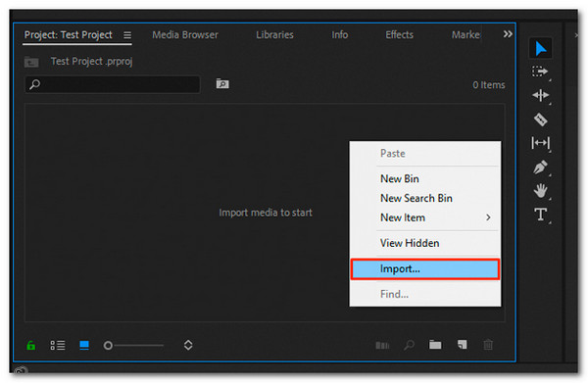This screenshot has height=383, width=588.
Task: Click Automate to Sequence icon
Action: click(x=382, y=345)
